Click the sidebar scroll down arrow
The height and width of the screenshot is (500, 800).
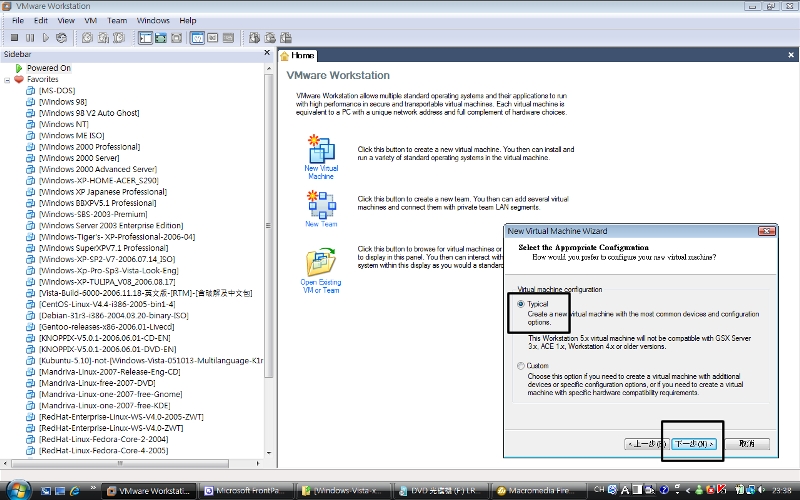(x=269, y=453)
